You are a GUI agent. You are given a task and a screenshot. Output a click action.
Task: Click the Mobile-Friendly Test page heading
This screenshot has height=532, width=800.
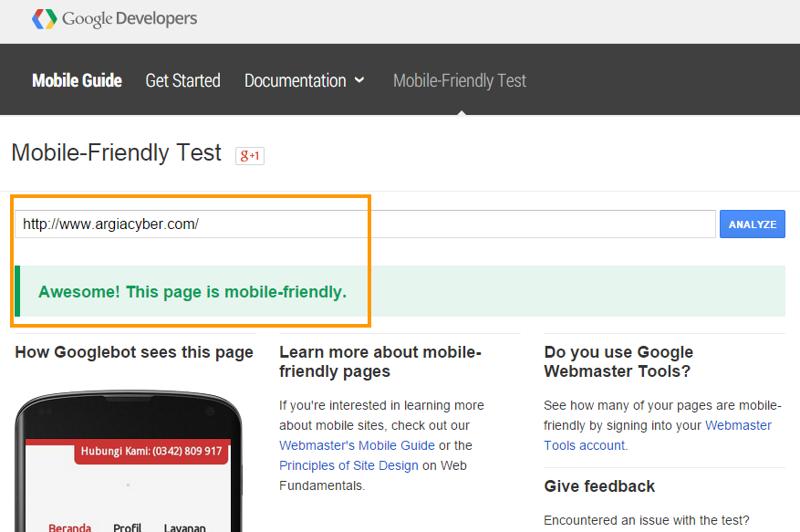click(116, 153)
